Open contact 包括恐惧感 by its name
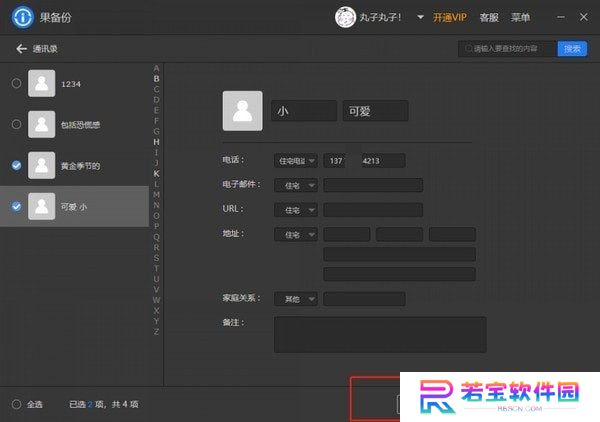This screenshot has height=422, width=600. coord(80,125)
